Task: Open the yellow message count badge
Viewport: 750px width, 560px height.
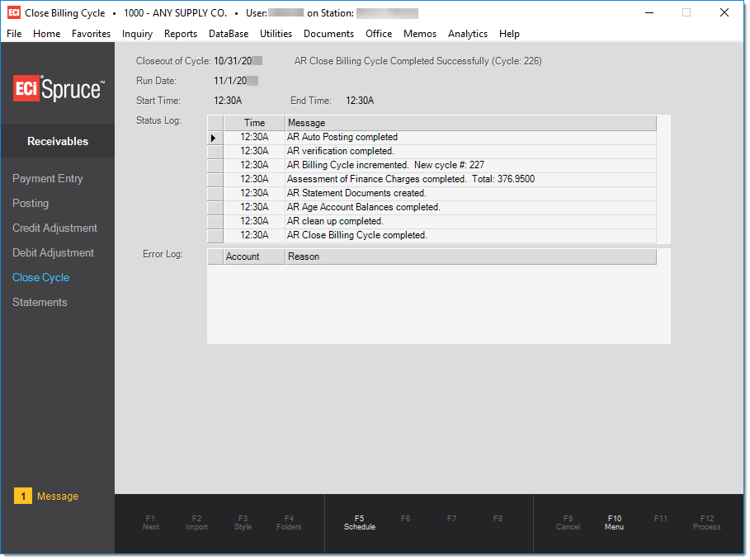Action: [23, 496]
